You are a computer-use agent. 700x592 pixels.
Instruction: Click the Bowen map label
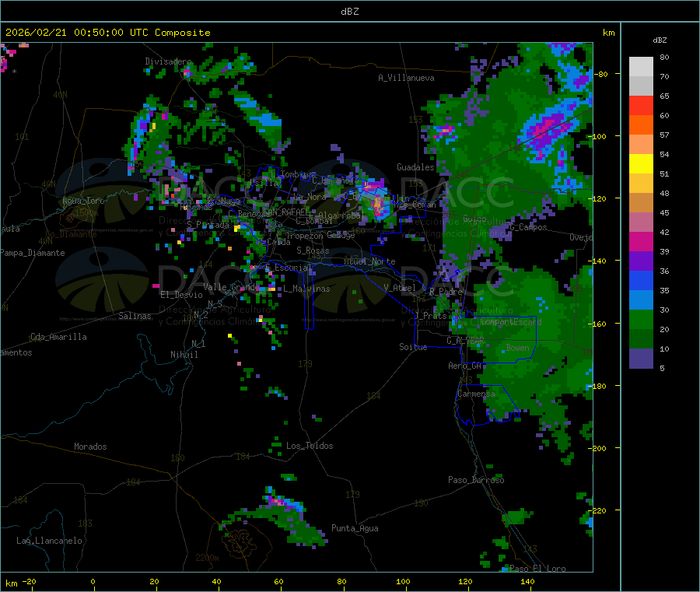[518, 347]
